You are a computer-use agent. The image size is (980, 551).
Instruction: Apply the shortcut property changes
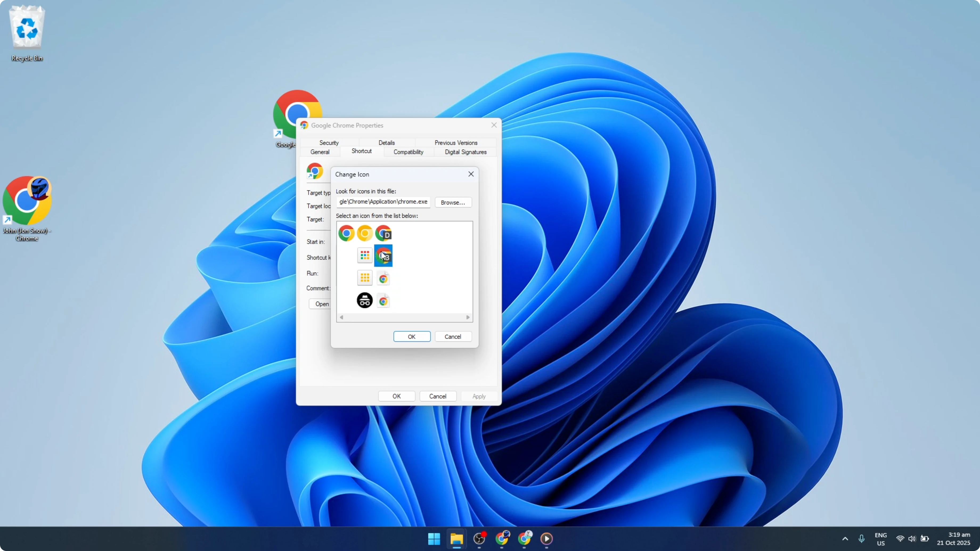(x=479, y=396)
